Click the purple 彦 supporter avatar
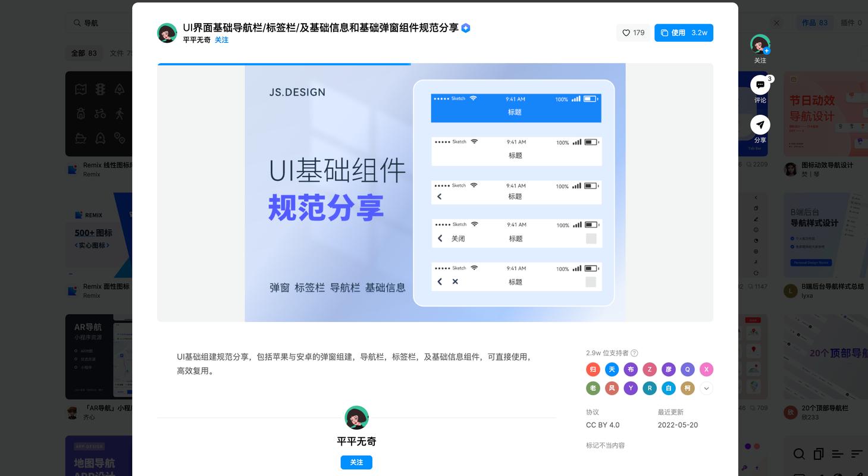 pos(669,369)
